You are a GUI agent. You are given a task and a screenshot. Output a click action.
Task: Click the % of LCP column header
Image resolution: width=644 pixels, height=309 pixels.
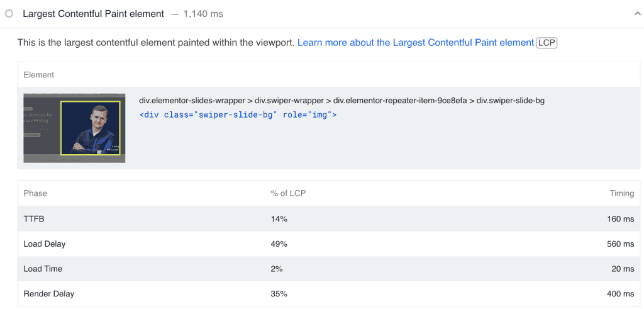[x=288, y=193]
